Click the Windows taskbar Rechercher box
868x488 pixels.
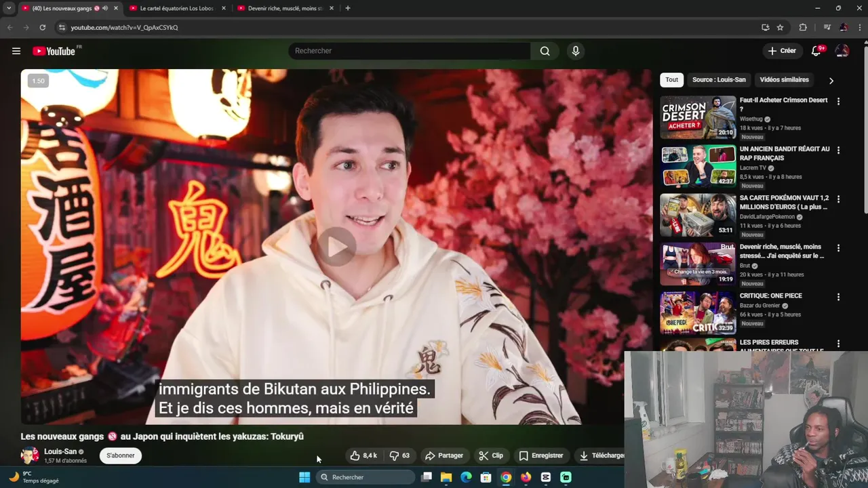click(366, 477)
